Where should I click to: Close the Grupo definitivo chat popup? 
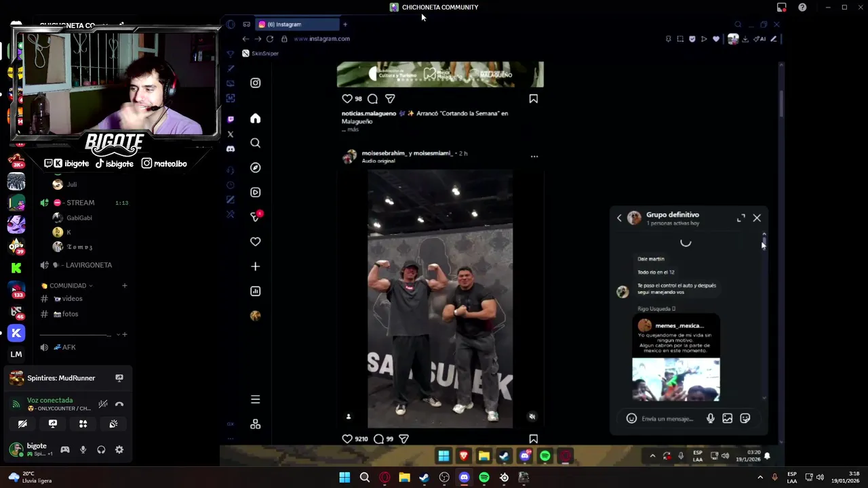[x=757, y=218]
